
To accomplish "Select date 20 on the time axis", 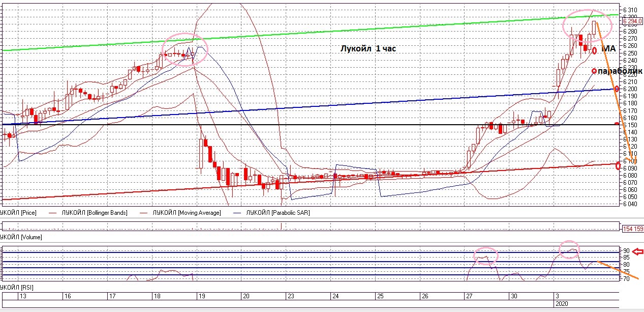I will coord(246,296).
